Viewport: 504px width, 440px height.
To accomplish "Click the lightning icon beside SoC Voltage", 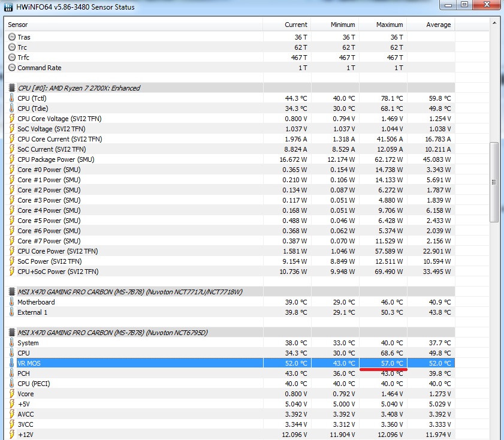I will click(12, 129).
